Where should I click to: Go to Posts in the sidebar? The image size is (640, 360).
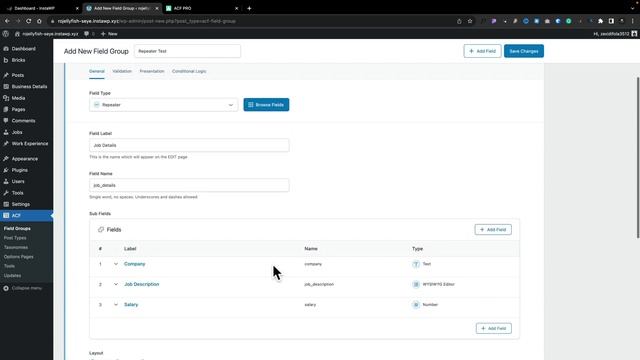(18, 75)
